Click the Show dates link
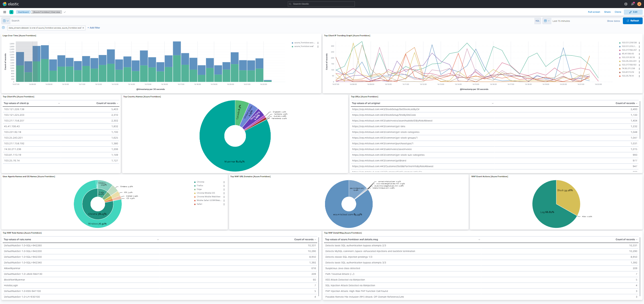644x304 pixels. pyautogui.click(x=613, y=21)
